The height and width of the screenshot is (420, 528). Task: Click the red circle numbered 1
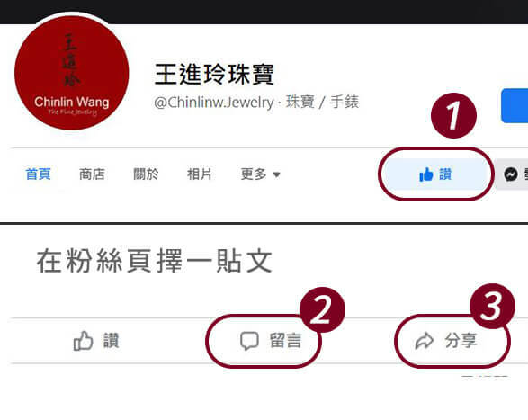(453, 115)
